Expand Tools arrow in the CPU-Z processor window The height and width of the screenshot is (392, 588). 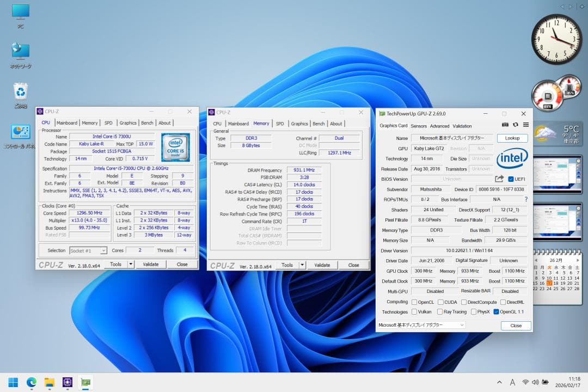[131, 265]
